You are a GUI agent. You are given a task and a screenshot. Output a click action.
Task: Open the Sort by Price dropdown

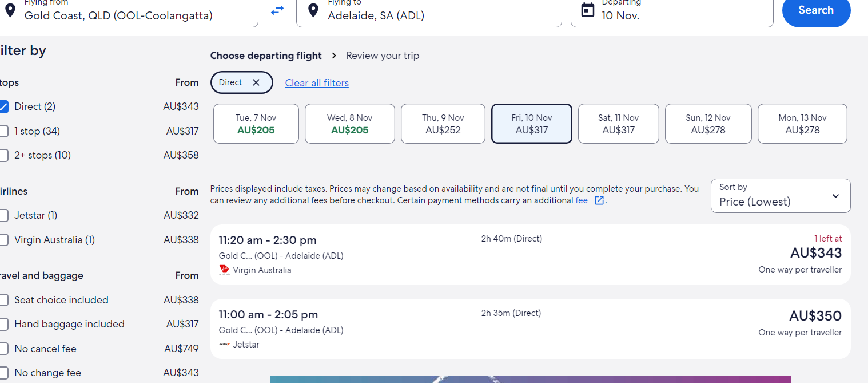pyautogui.click(x=780, y=196)
